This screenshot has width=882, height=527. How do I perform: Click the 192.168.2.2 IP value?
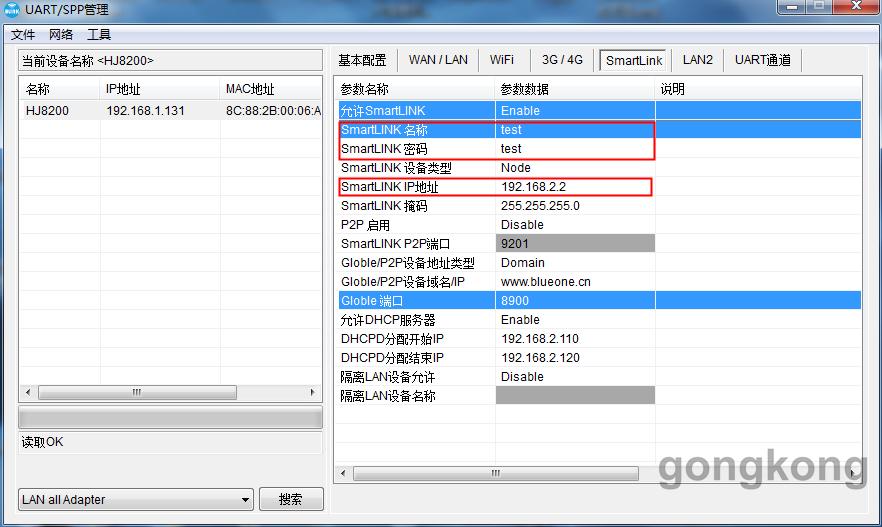533,187
